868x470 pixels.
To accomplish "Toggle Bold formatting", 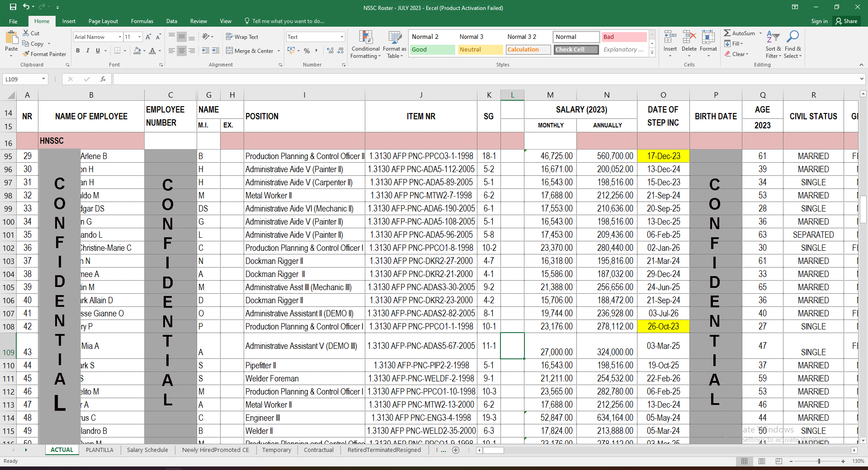I will pos(78,51).
